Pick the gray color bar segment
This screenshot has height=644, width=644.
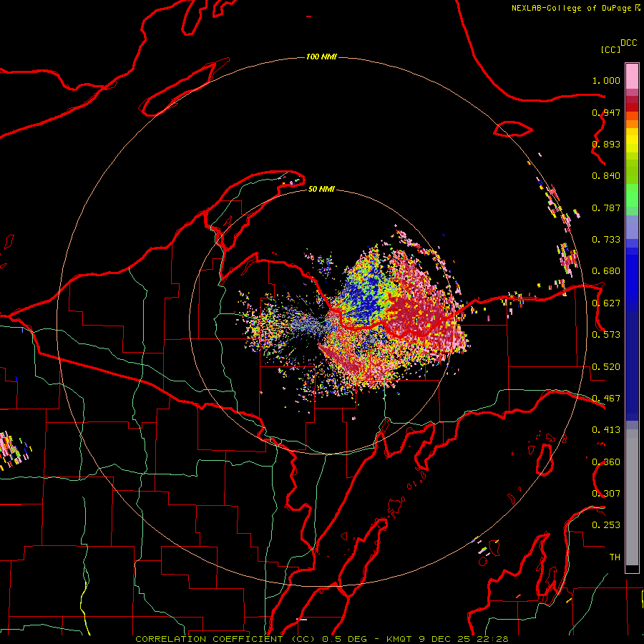pos(632,497)
